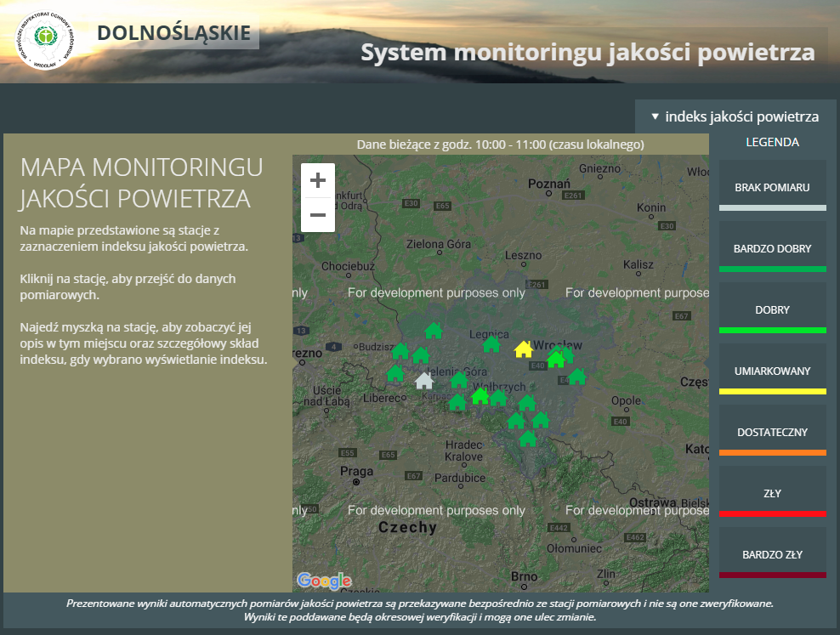Open the bright green station just below Wałbrzych

[480, 396]
